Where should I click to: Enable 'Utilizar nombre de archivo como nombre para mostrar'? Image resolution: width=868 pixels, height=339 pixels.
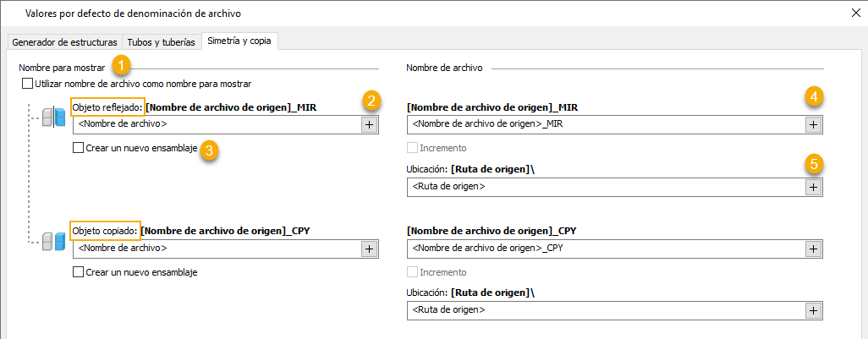coord(28,84)
